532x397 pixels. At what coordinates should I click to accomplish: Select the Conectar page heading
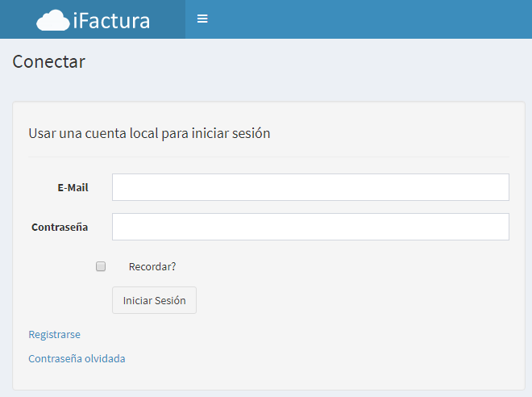(49, 62)
